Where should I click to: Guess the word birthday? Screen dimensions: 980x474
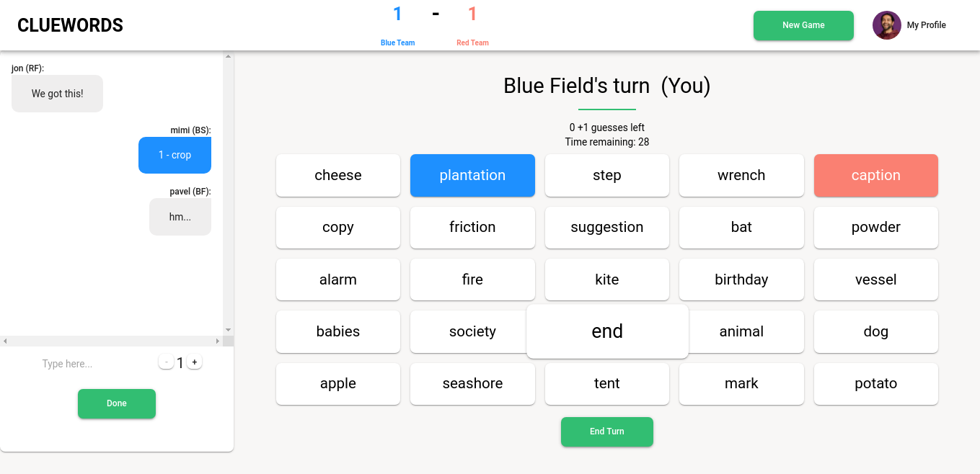[741, 280]
